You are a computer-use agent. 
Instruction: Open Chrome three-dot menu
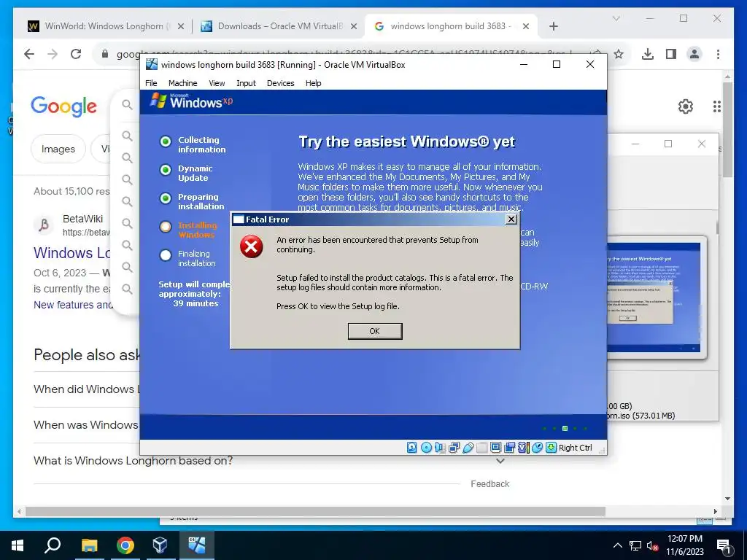click(718, 54)
